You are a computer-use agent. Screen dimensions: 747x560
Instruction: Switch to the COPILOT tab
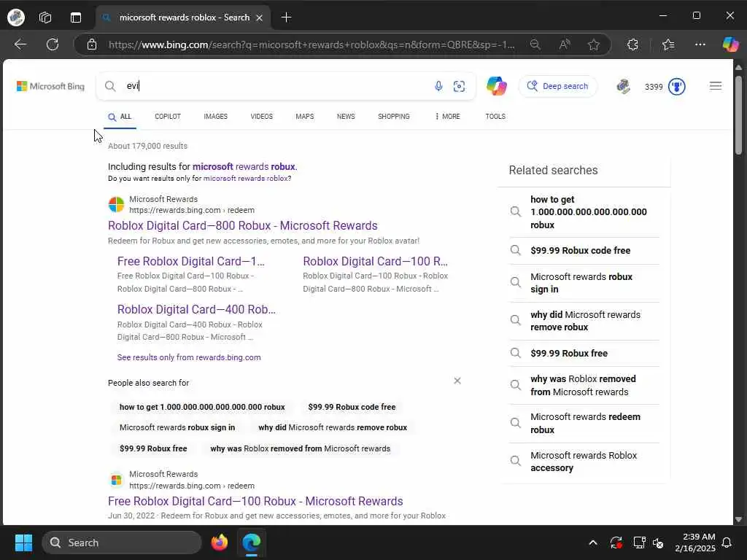click(168, 117)
